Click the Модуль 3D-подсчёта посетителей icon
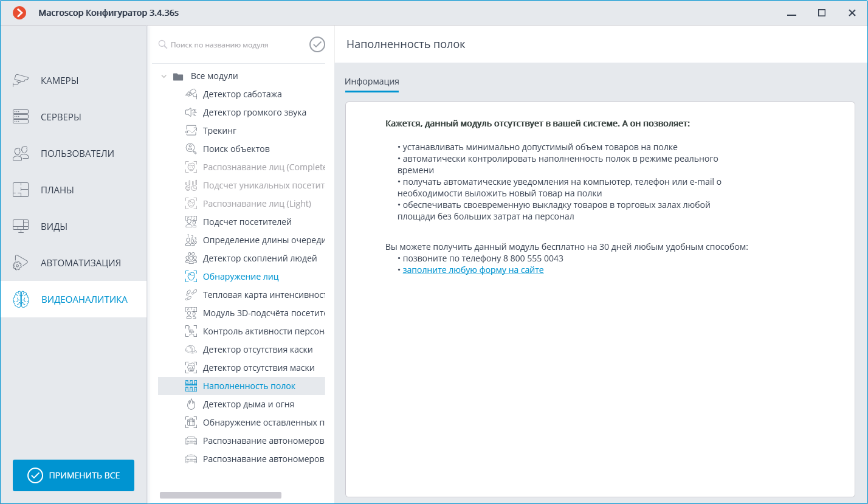The height and width of the screenshot is (504, 868). (x=191, y=313)
